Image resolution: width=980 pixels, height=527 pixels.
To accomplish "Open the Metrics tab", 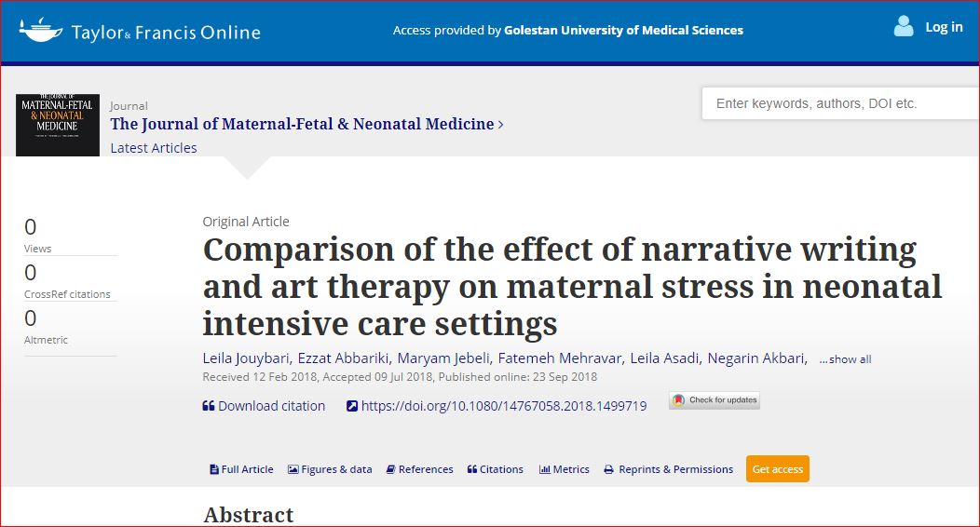I will [565, 469].
